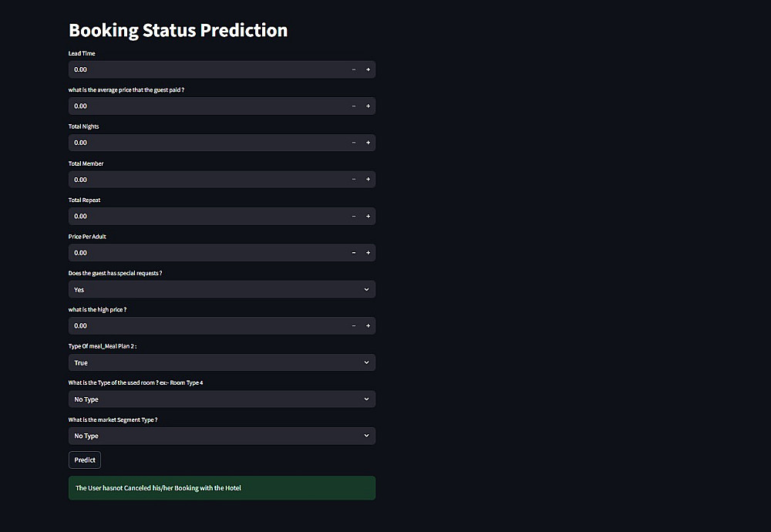Viewport: 771px width, 532px height.
Task: Click the Predict button
Action: (85, 460)
